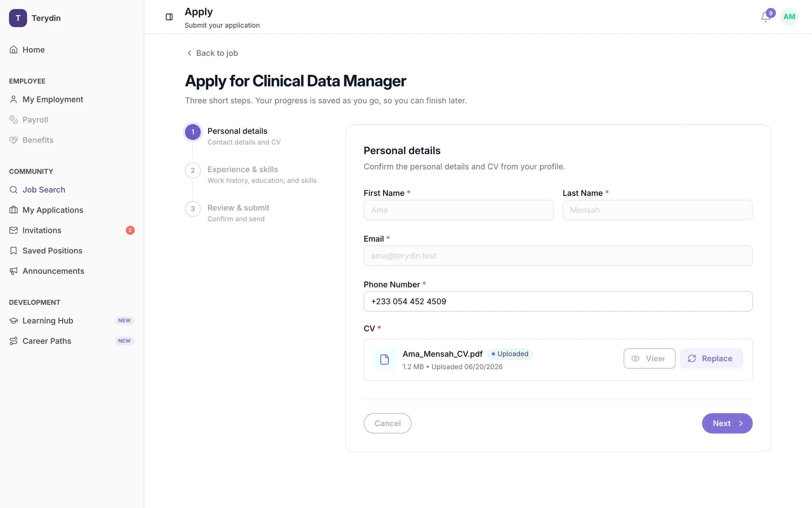Open Invitations in the sidebar
Screen dimensions: 812x508
click(x=72, y=231)
